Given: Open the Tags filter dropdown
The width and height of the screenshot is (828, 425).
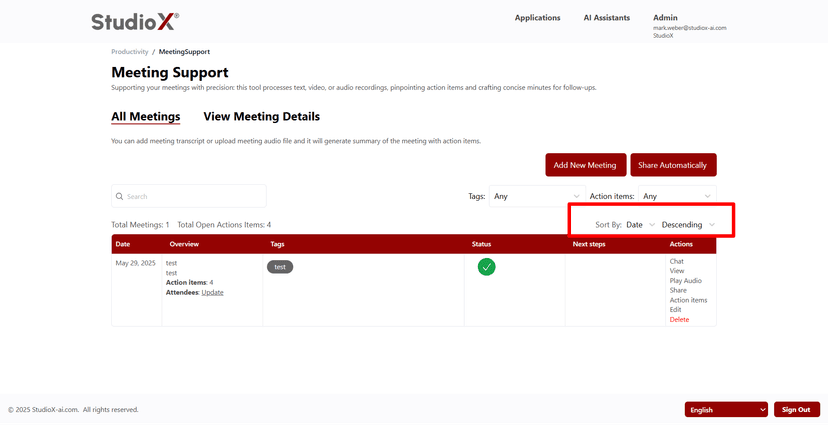Looking at the screenshot, I should click(x=535, y=196).
